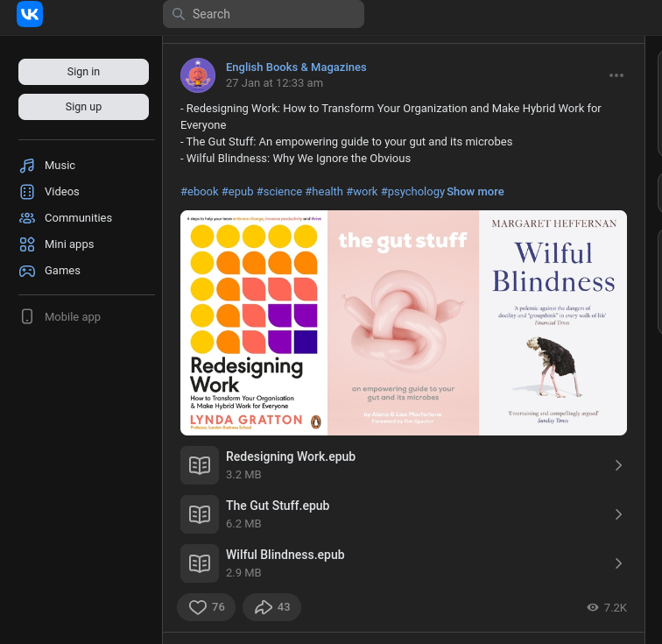Click the views eye icon showing 7.2K
Viewport: 662px width, 644px height.
tap(593, 608)
